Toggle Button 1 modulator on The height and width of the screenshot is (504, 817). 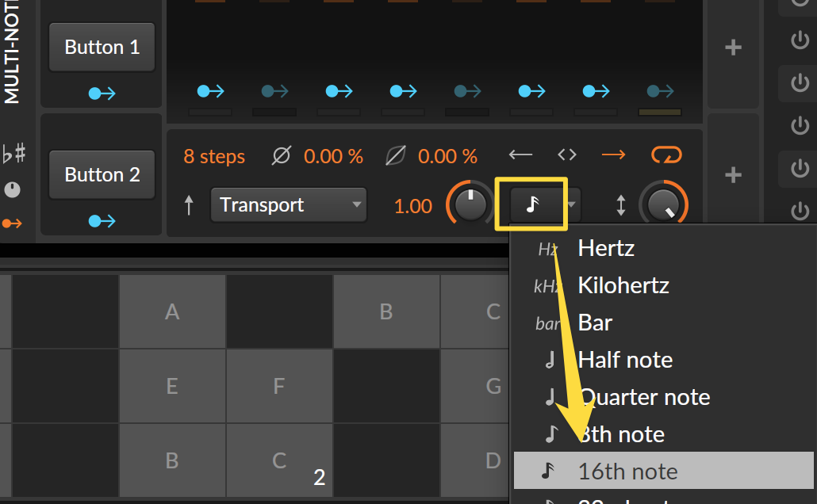102,47
